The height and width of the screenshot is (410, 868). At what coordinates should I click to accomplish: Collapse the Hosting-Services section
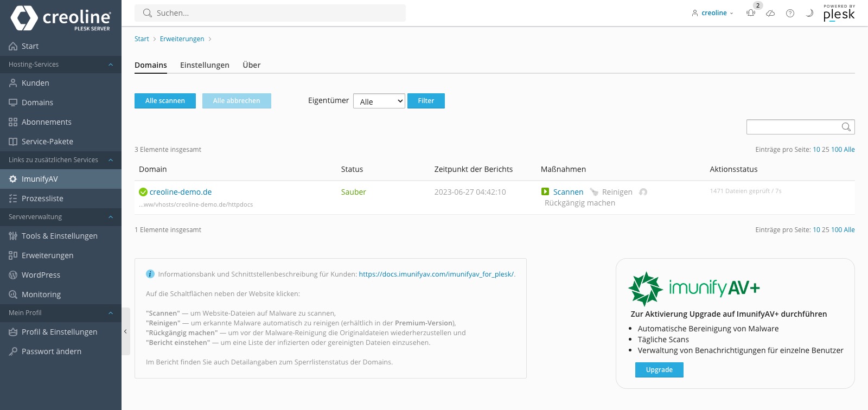coord(111,65)
